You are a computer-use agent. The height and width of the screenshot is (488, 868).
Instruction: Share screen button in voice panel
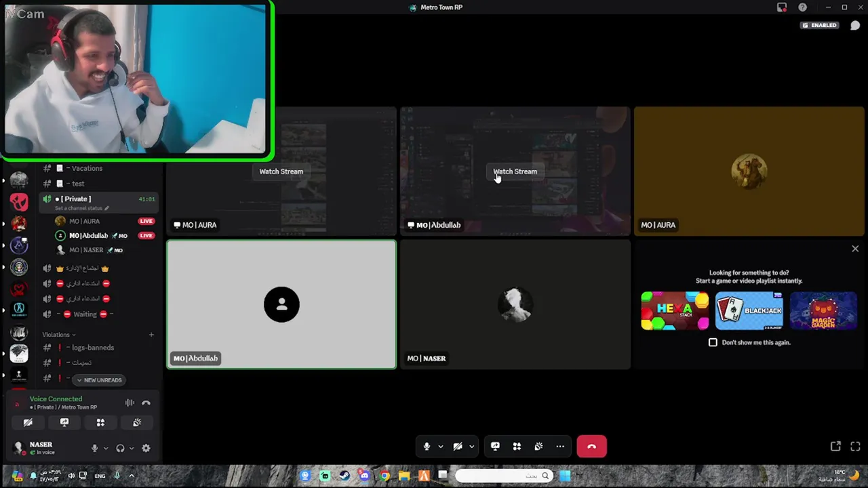(x=64, y=422)
